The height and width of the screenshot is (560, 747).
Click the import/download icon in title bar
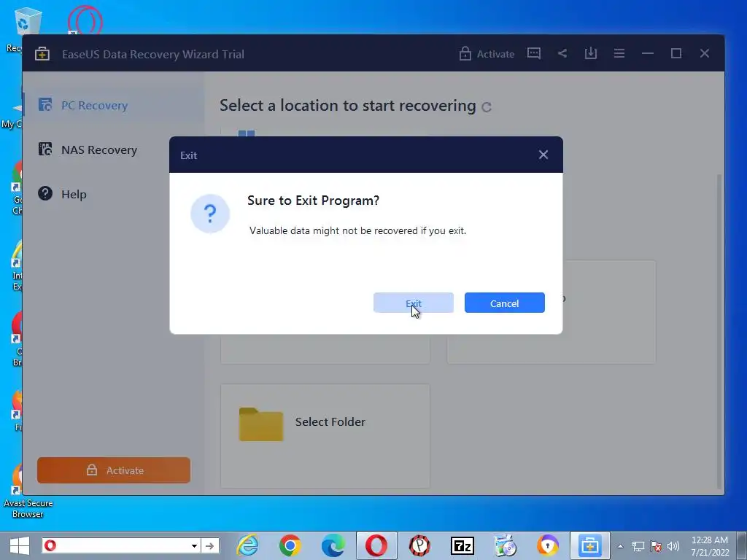[x=591, y=53]
